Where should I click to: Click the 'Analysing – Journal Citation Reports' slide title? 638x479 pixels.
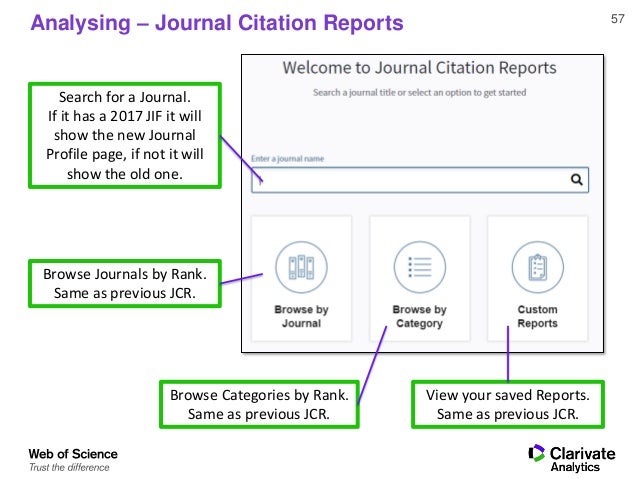tap(217, 23)
